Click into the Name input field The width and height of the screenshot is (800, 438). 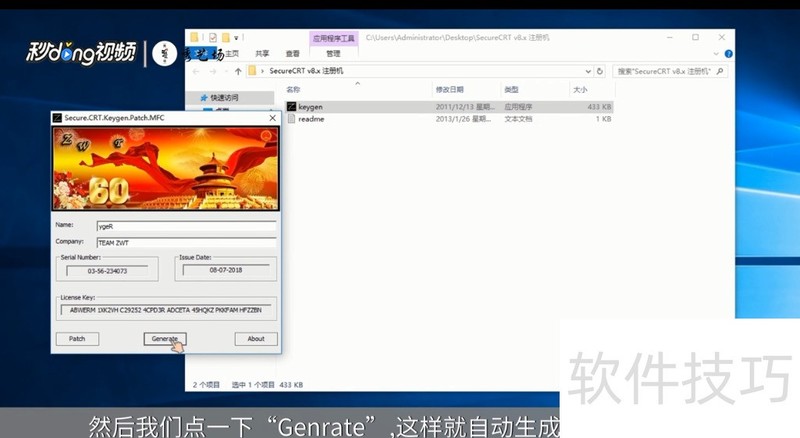coord(186,226)
